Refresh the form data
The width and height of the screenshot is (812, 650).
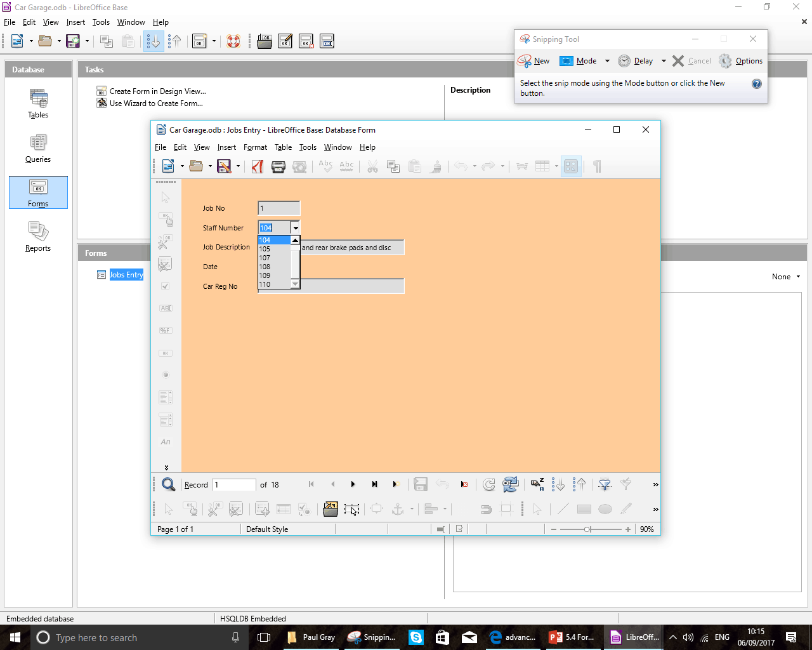[488, 484]
